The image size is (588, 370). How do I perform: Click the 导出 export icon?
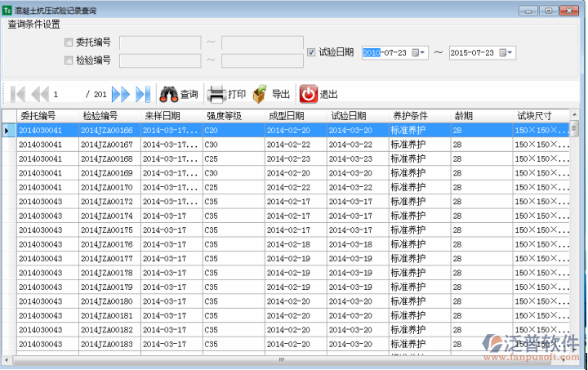(x=260, y=94)
